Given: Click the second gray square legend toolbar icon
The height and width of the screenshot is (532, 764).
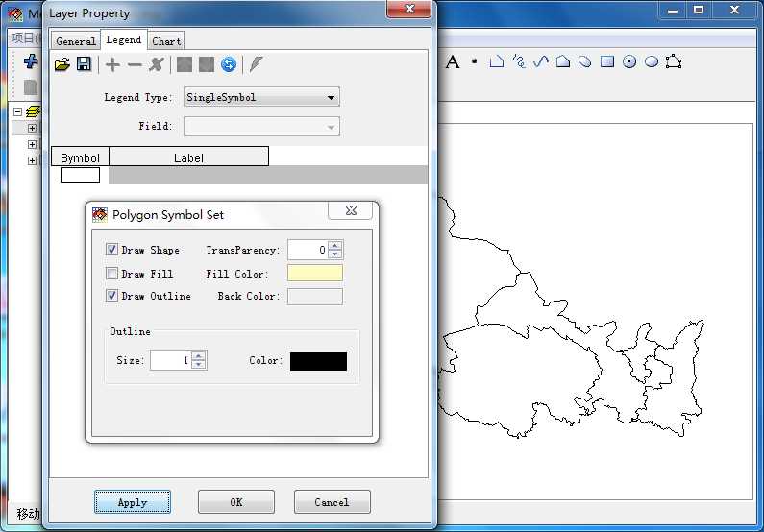Looking at the screenshot, I should coord(206,64).
